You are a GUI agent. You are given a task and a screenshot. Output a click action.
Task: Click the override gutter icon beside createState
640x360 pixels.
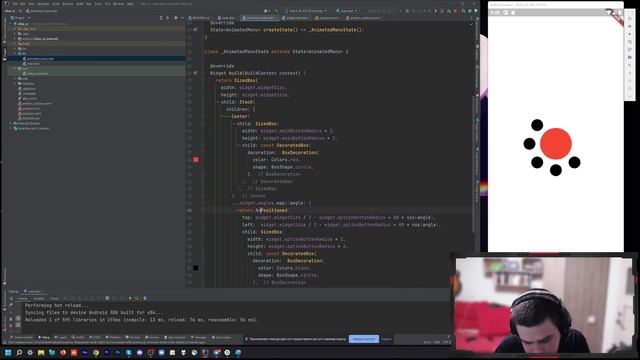(196, 29)
